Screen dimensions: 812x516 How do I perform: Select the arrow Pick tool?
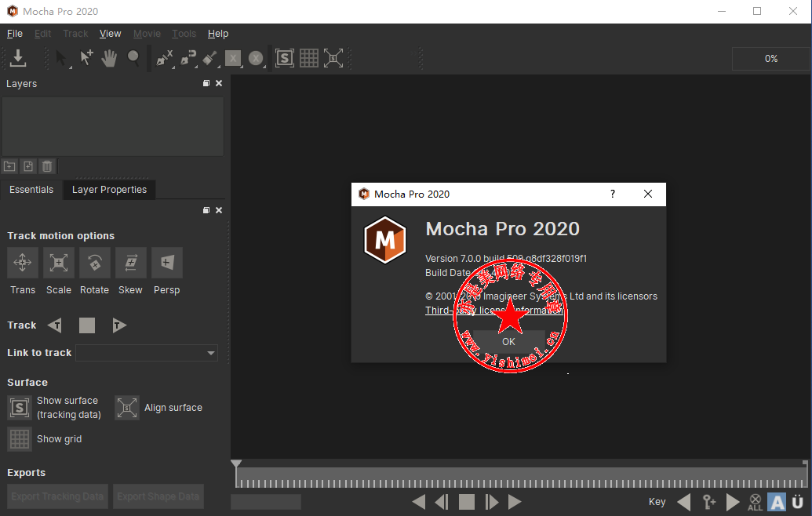[x=62, y=58]
